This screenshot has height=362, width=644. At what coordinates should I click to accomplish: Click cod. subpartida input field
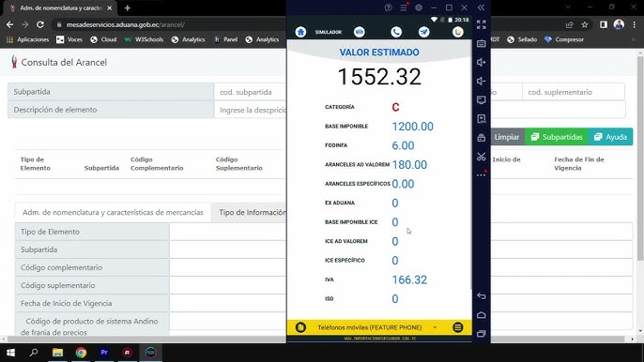[250, 92]
